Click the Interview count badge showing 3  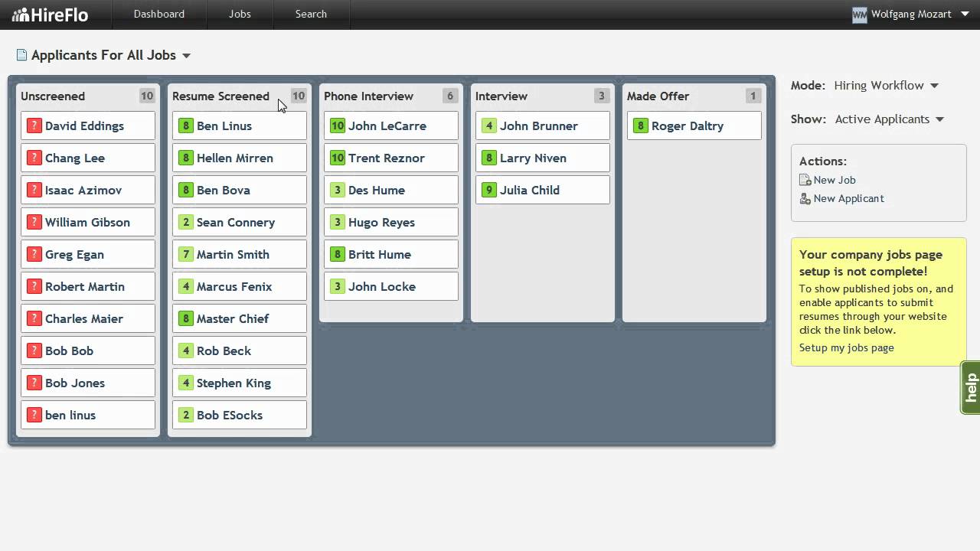[602, 96]
